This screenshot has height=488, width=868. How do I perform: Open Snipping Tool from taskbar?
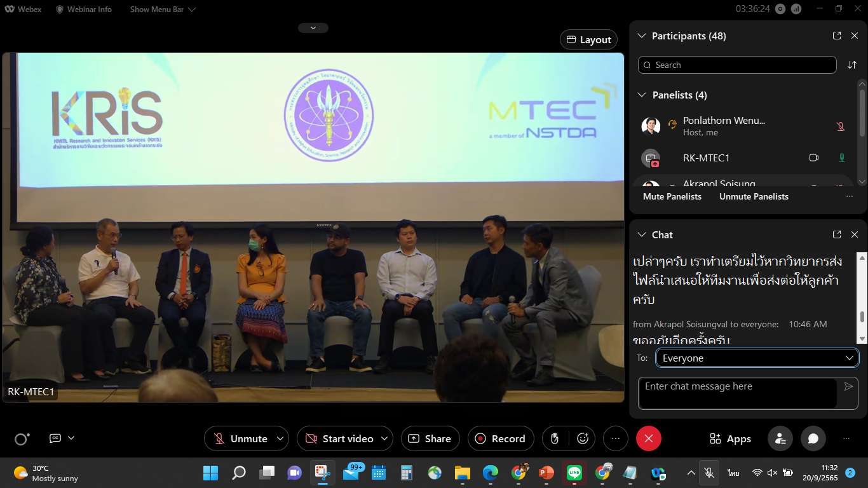pos(323,473)
